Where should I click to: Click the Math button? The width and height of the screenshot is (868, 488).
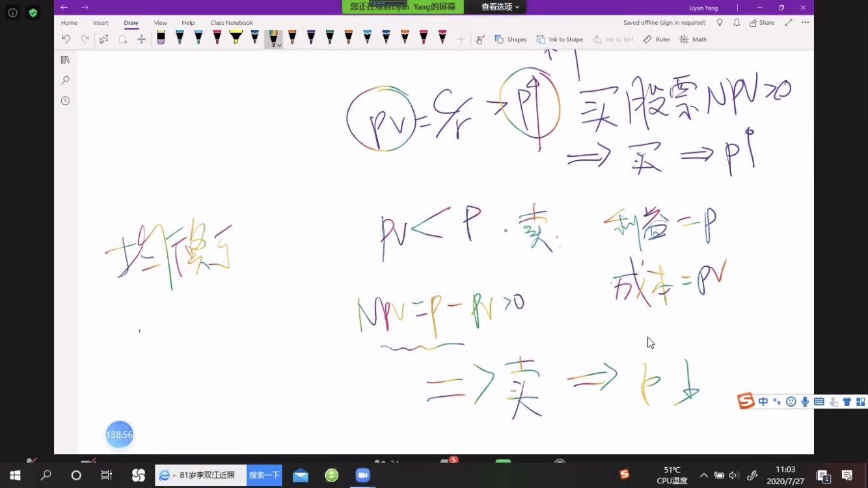(x=694, y=39)
